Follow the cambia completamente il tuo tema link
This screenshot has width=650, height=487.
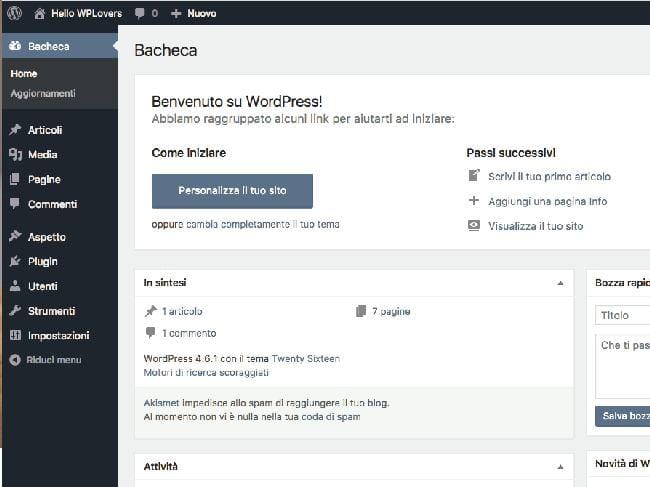263,224
